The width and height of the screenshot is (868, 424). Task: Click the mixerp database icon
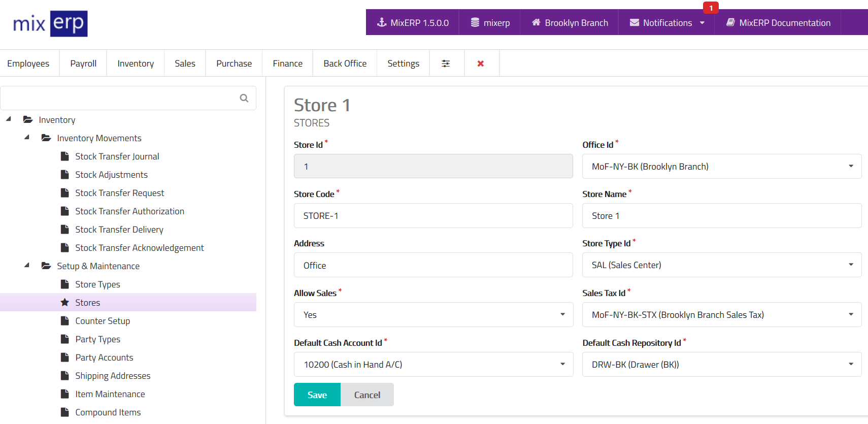click(x=475, y=22)
